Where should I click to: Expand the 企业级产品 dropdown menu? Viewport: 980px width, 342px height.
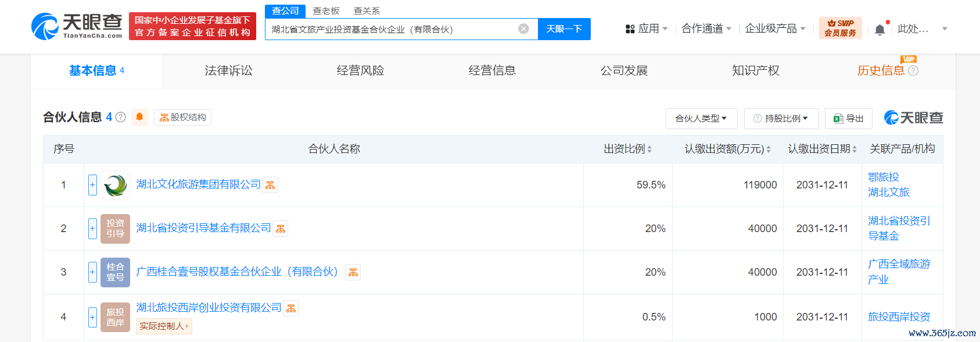(775, 28)
